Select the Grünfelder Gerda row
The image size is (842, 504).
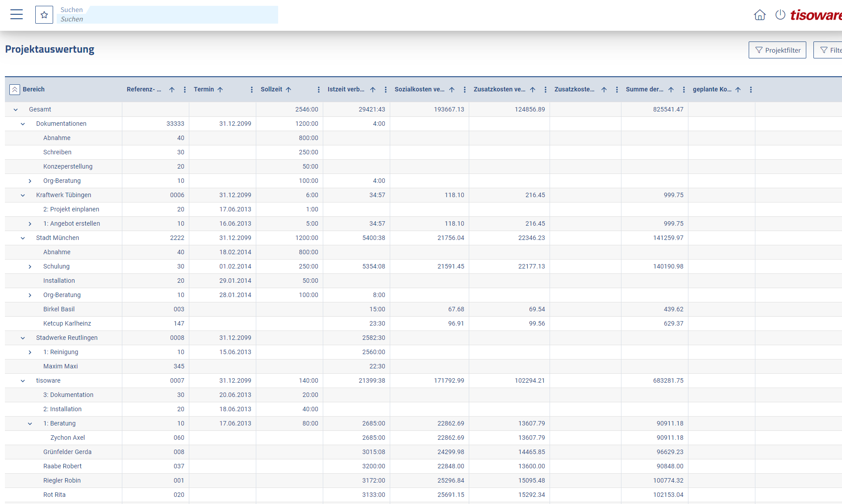pos(423,452)
